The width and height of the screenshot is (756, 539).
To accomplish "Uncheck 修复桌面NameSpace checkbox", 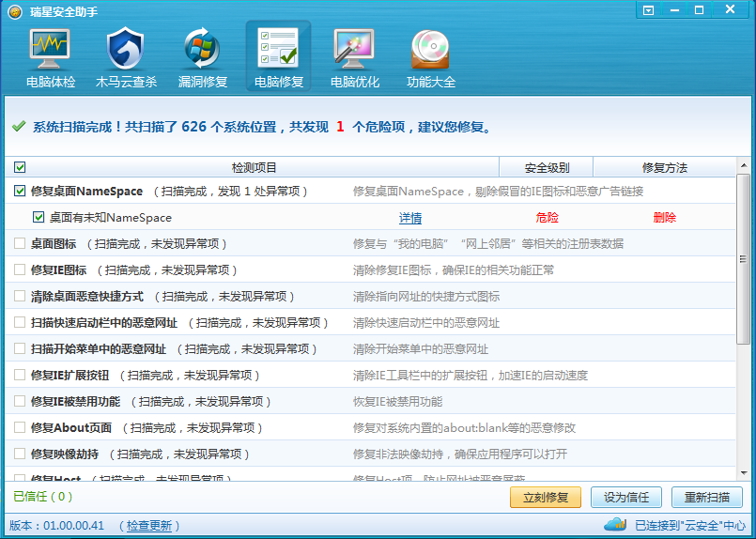I will tap(20, 191).
